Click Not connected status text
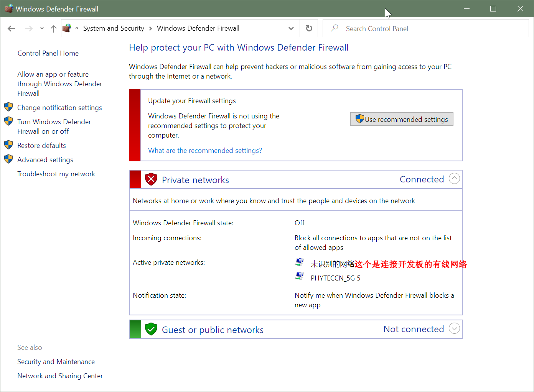 coord(414,329)
